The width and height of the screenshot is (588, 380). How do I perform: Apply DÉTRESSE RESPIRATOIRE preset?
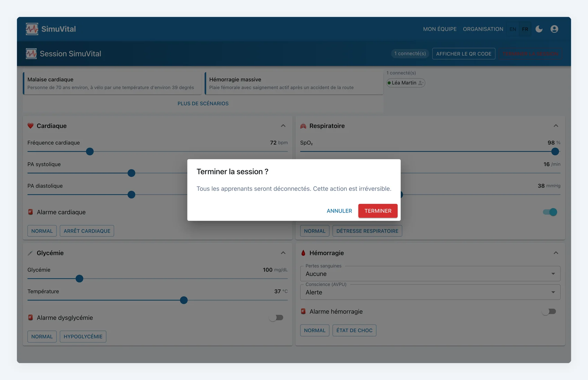[x=367, y=231]
